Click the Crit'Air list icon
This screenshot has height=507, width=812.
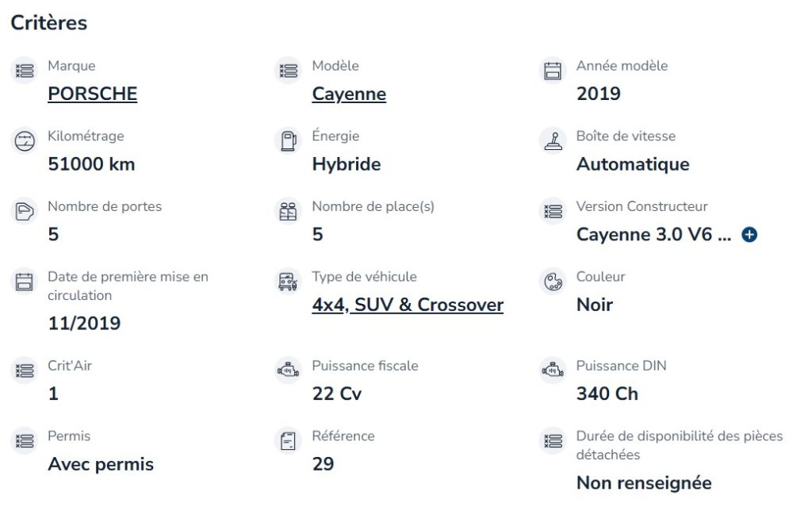25,371
